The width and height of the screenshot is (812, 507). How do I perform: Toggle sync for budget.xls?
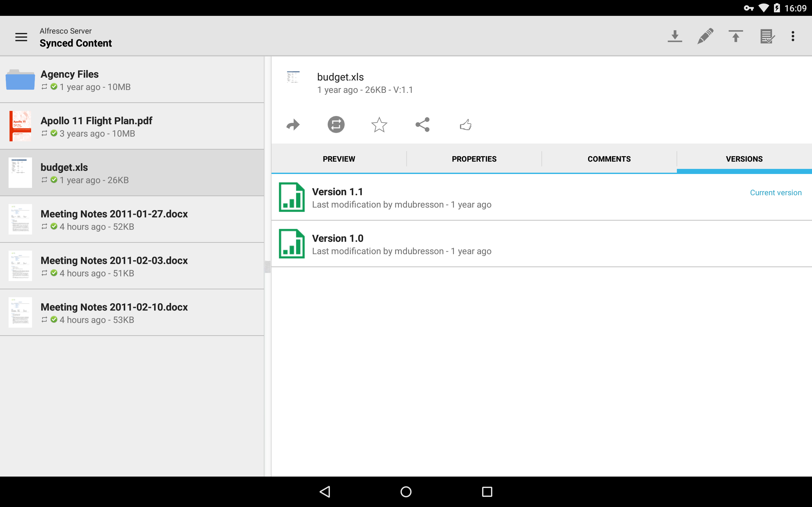point(336,125)
